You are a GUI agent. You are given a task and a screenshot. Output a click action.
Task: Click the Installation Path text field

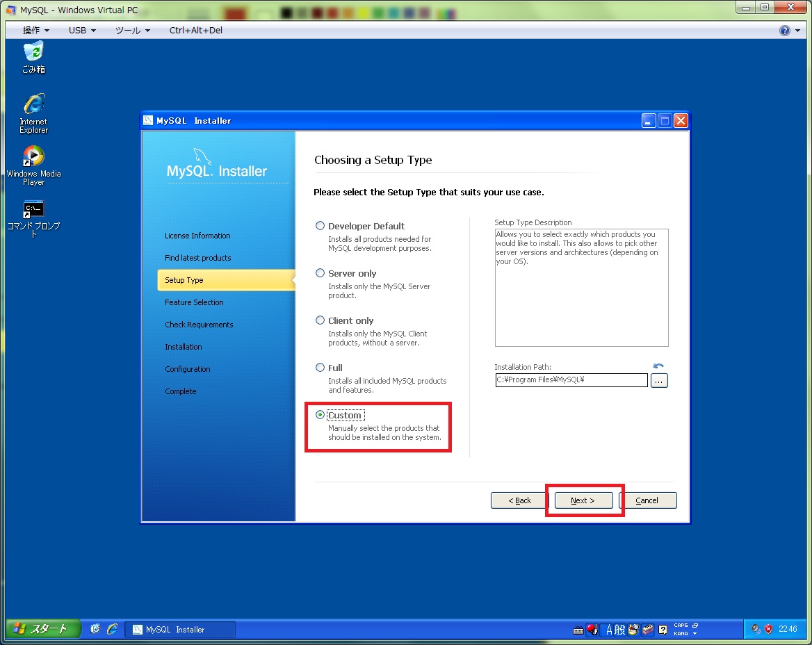pos(571,380)
